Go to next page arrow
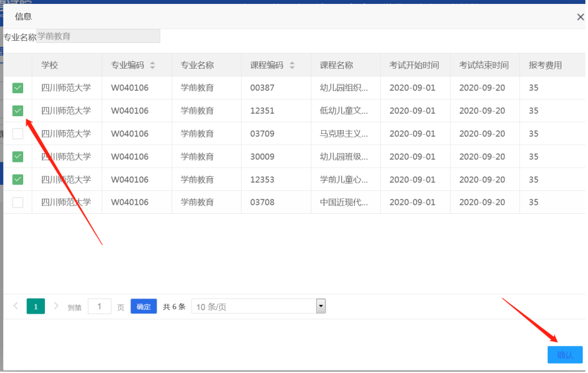 point(56,306)
